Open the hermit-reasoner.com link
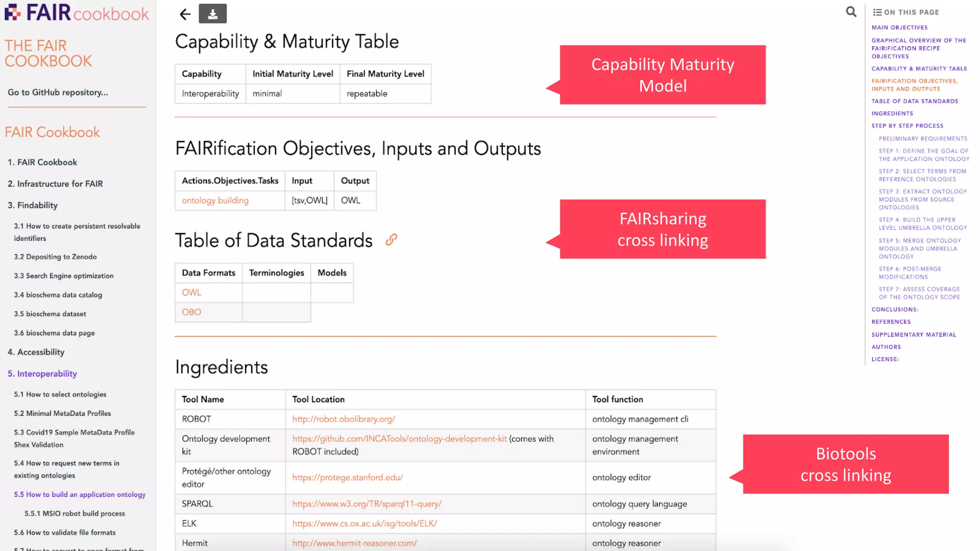Viewport: 980px width, 551px height. click(355, 543)
